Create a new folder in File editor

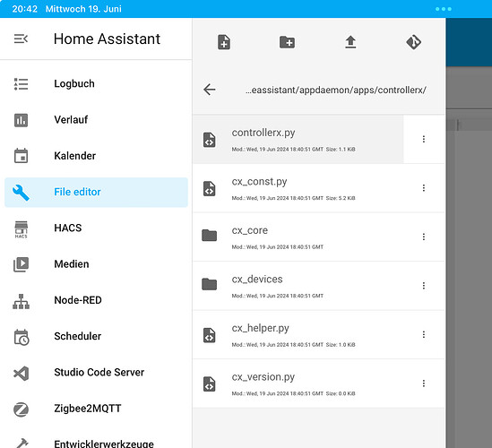click(287, 42)
